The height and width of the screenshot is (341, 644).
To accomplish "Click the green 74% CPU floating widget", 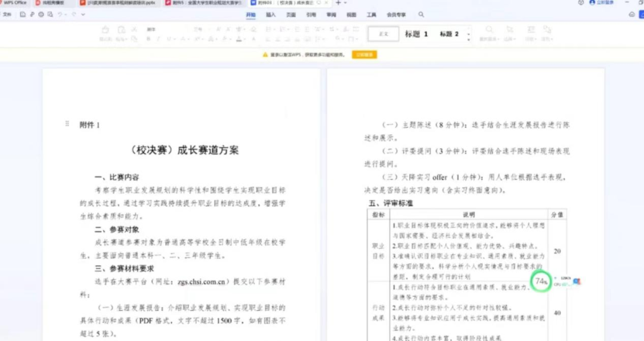I will coord(541,281).
